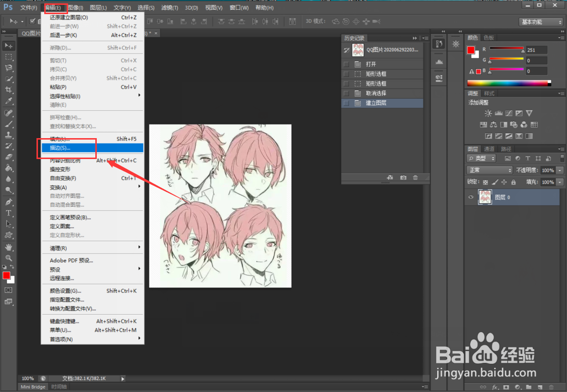Expand the 变换 submenu
Viewport: 567px width, 392px height.
(x=92, y=187)
